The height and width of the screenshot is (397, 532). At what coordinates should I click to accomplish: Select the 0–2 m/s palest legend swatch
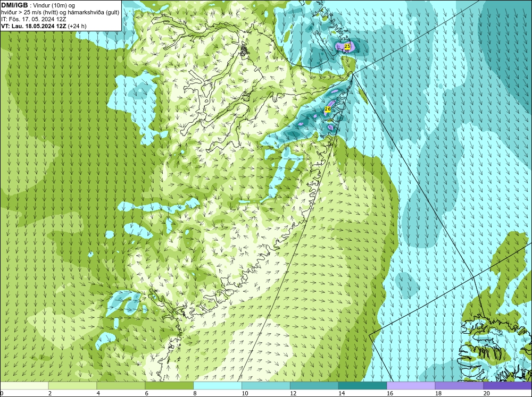click(x=24, y=386)
